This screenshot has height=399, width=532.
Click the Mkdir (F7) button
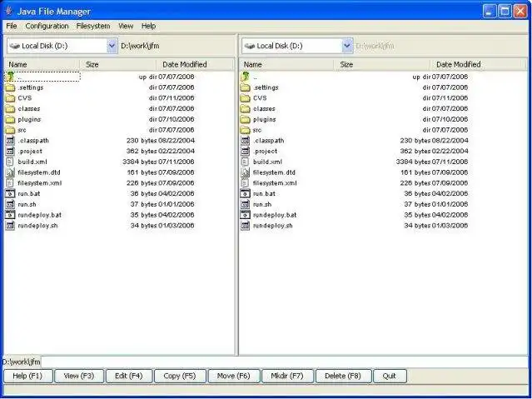click(x=287, y=376)
